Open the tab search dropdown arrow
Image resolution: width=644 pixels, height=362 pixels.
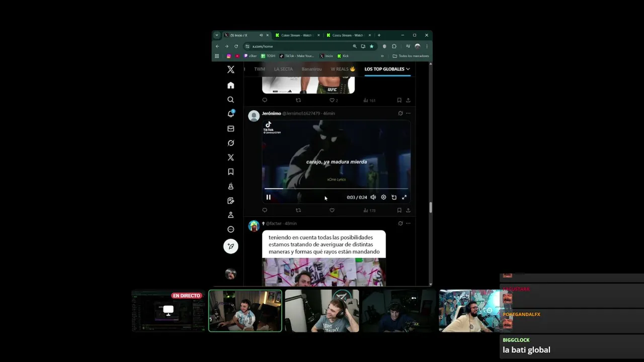tap(216, 35)
